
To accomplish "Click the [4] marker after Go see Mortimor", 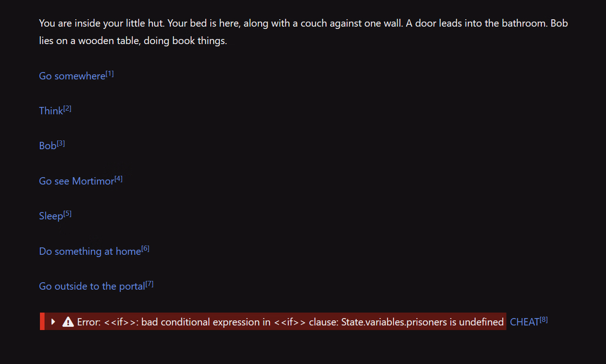I will [x=118, y=179].
